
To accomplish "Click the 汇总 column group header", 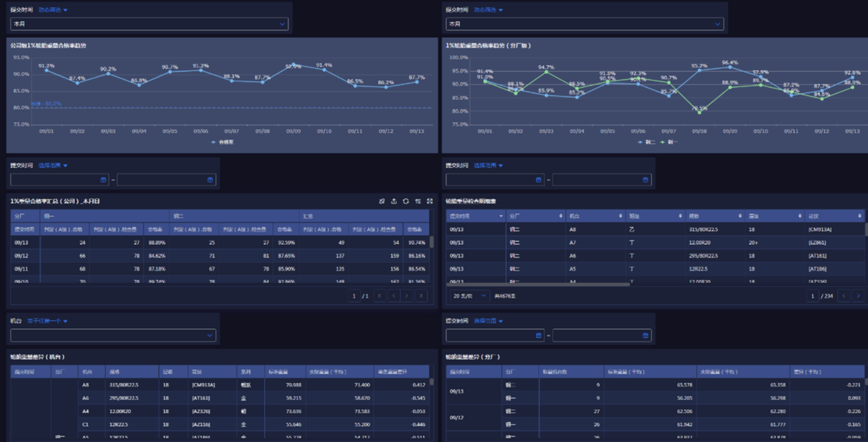I will 364,216.
